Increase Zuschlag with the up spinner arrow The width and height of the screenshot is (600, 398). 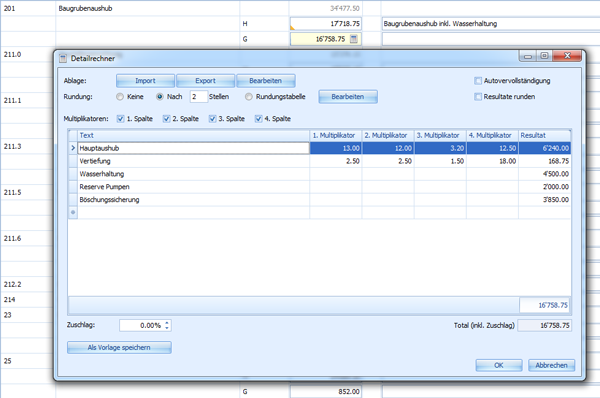coord(167,323)
